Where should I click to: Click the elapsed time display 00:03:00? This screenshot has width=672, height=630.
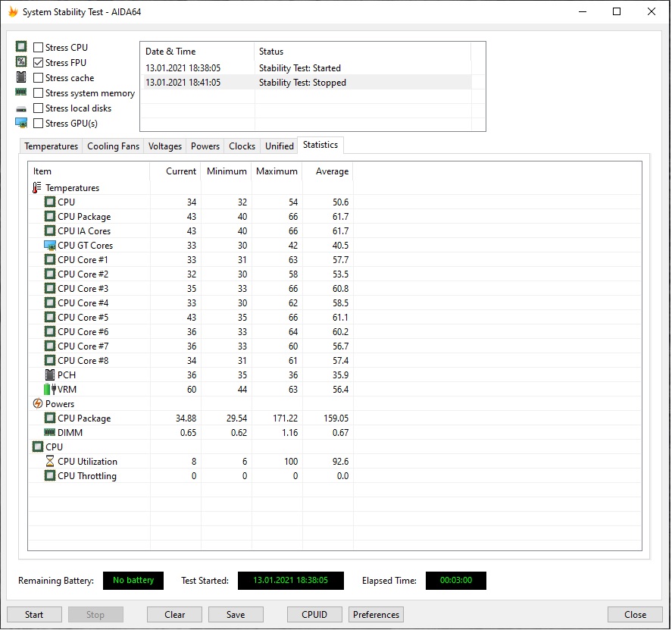(x=456, y=580)
